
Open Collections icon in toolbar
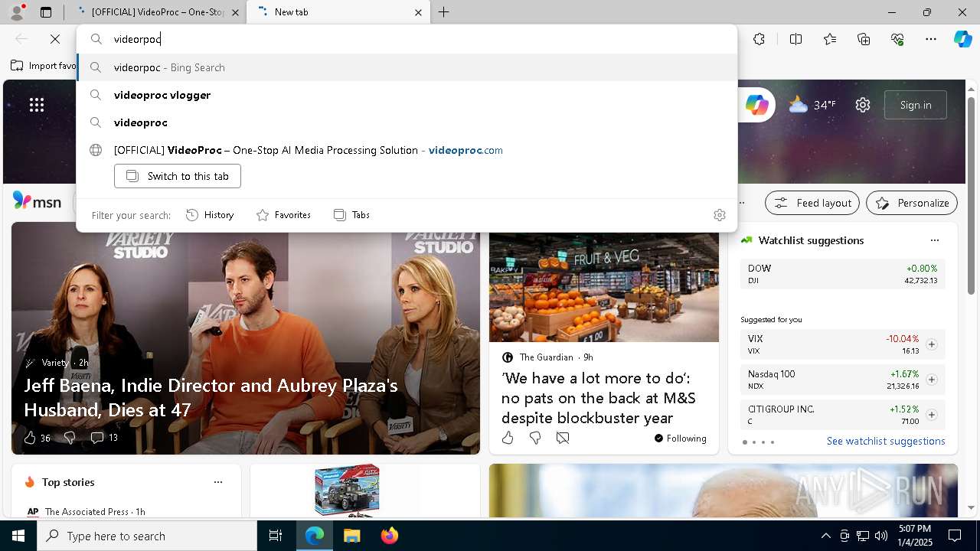pyautogui.click(x=864, y=39)
